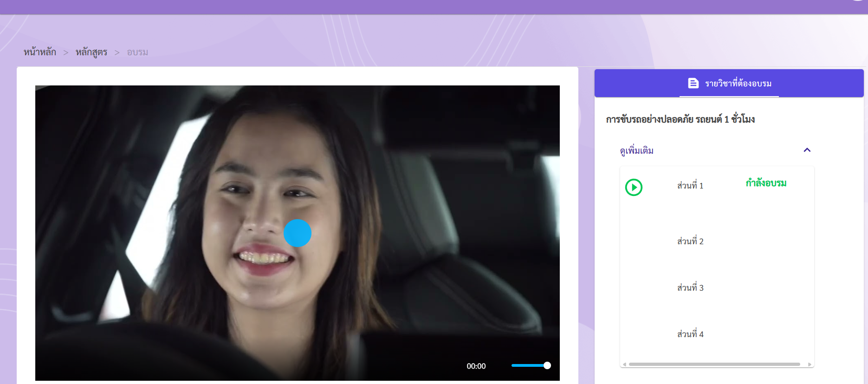Image resolution: width=868 pixels, height=384 pixels.
Task: Click the document icon in รายวิชาที่ต้องอบรม tab
Action: click(693, 83)
